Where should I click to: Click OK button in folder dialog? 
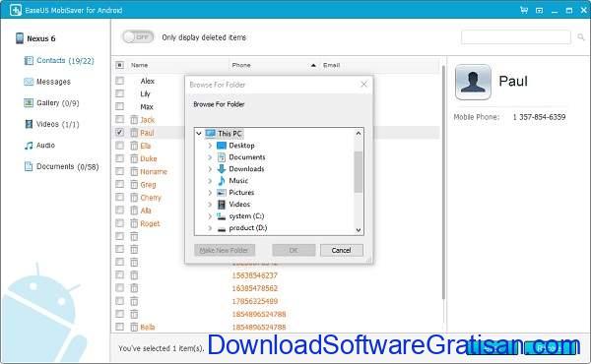pos(294,250)
